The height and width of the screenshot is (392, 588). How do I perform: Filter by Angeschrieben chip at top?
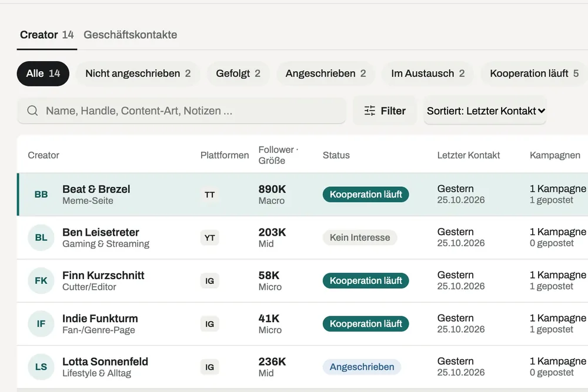tap(326, 73)
